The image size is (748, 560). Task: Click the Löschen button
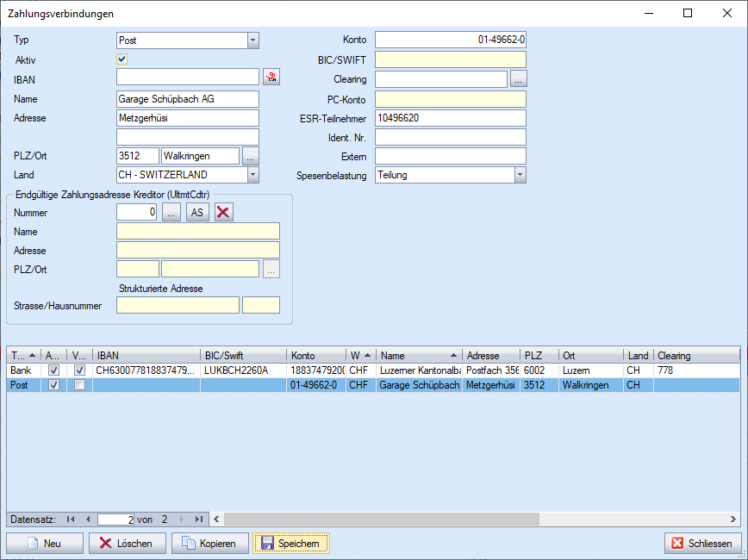coord(126,543)
